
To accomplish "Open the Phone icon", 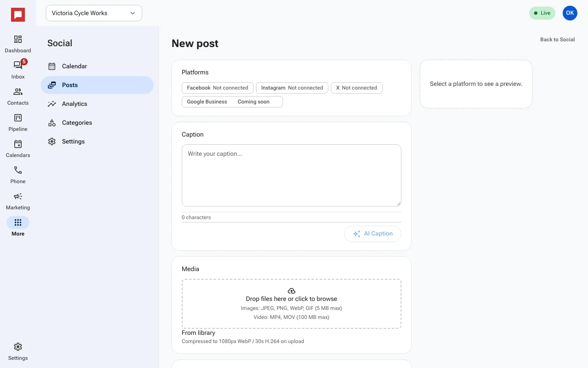I will (x=18, y=170).
